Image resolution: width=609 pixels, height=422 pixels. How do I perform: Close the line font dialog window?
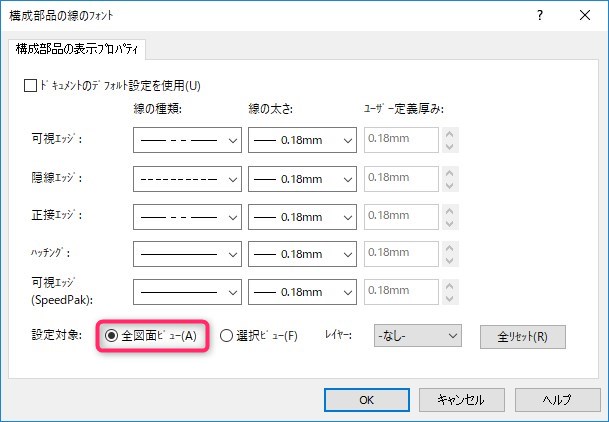(x=584, y=16)
